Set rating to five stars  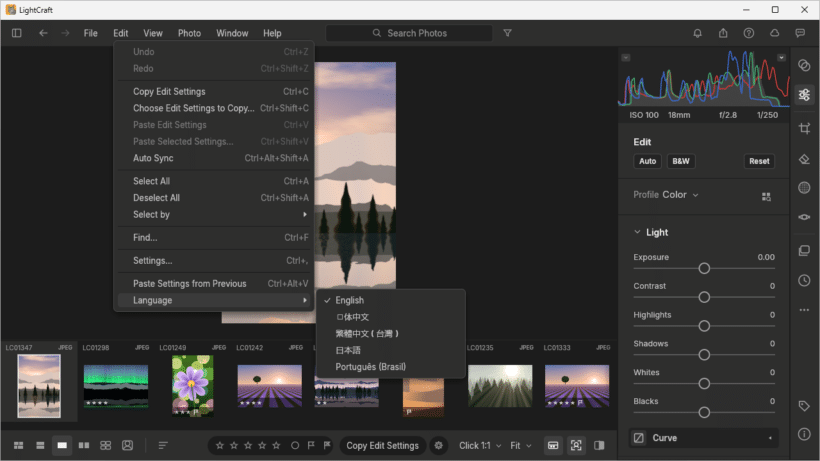coord(276,445)
